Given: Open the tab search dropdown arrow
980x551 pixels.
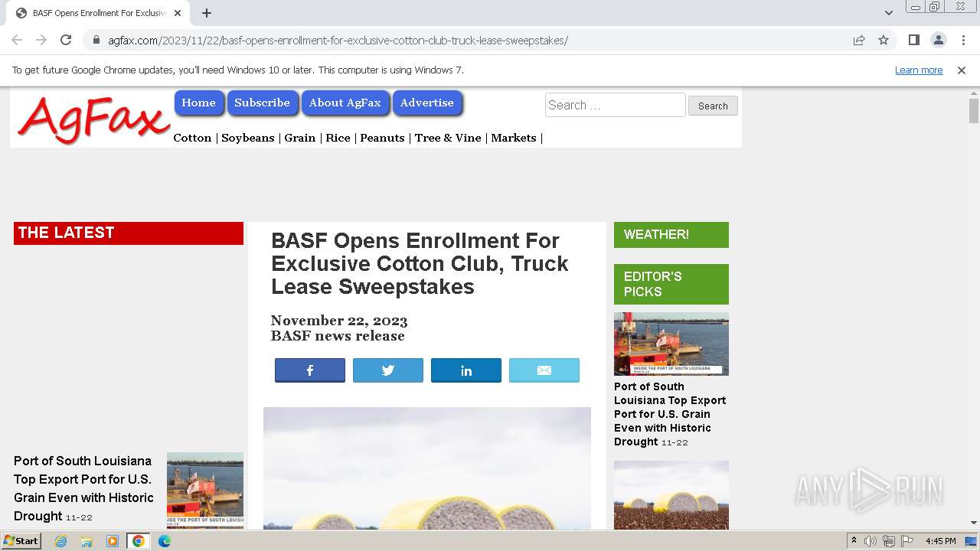Looking at the screenshot, I should click(889, 13).
